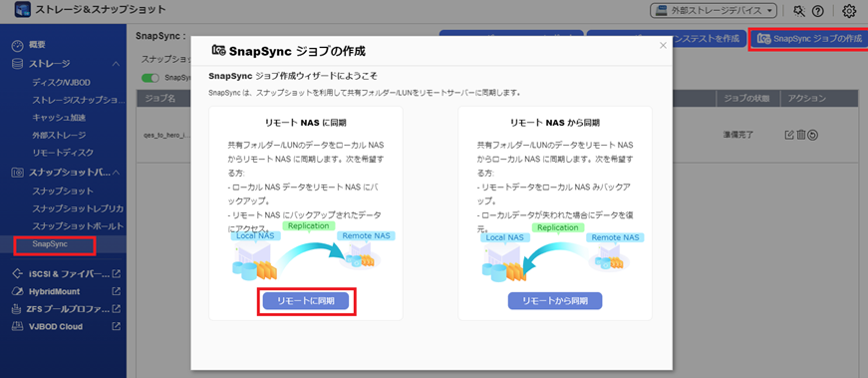Open the settings gear icon

(849, 11)
